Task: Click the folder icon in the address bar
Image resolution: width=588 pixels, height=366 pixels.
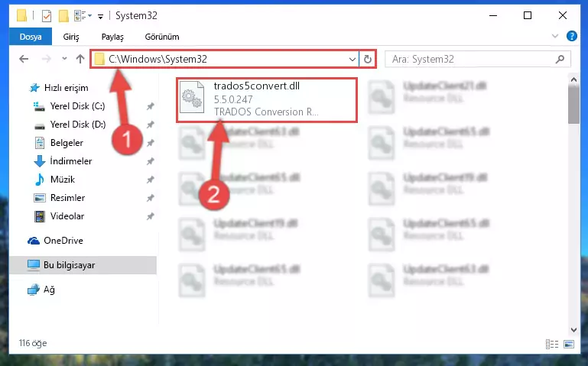Action: tap(99, 59)
